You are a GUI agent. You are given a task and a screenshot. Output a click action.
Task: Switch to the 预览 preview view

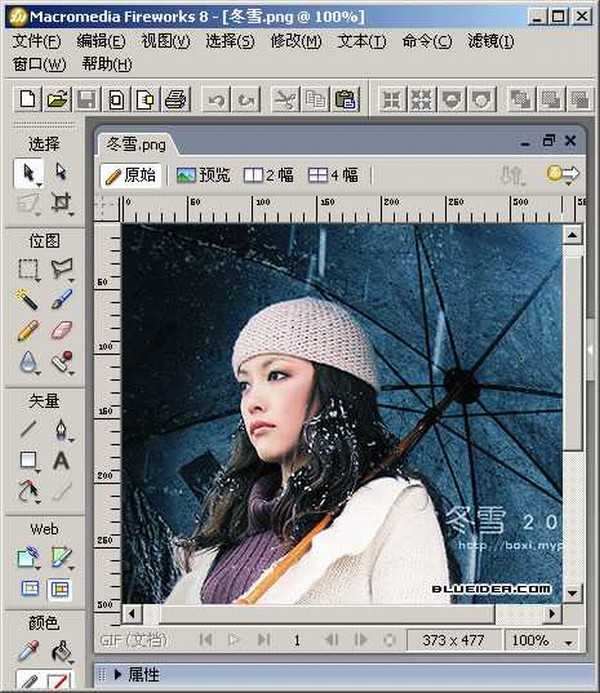pyautogui.click(x=203, y=175)
